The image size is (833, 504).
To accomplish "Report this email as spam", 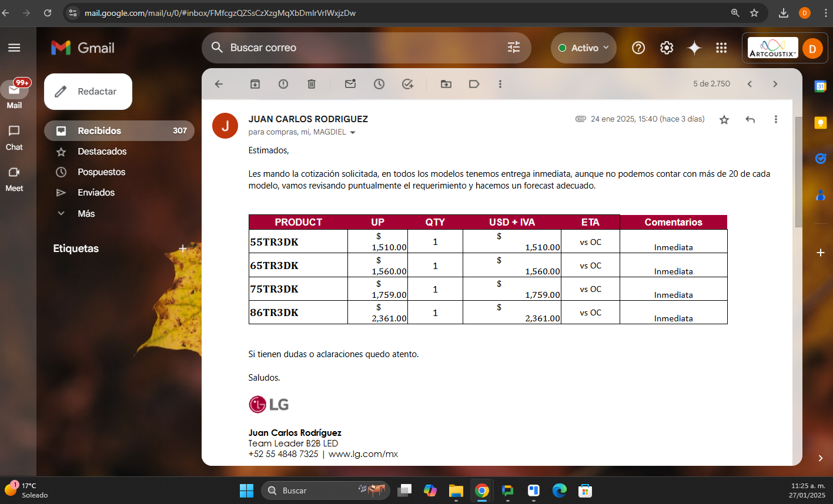I will pyautogui.click(x=283, y=84).
